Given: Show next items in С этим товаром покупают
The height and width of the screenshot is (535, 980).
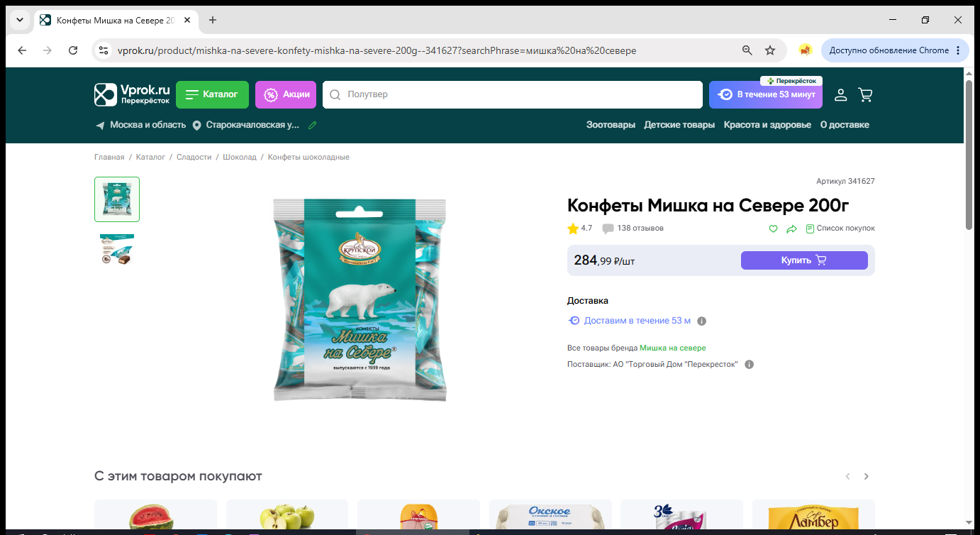Looking at the screenshot, I should click(866, 477).
